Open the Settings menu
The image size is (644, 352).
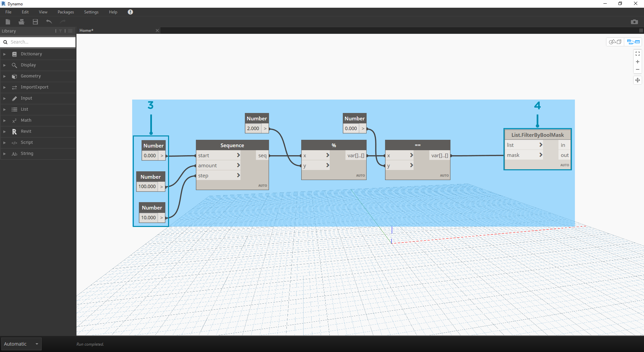point(91,12)
